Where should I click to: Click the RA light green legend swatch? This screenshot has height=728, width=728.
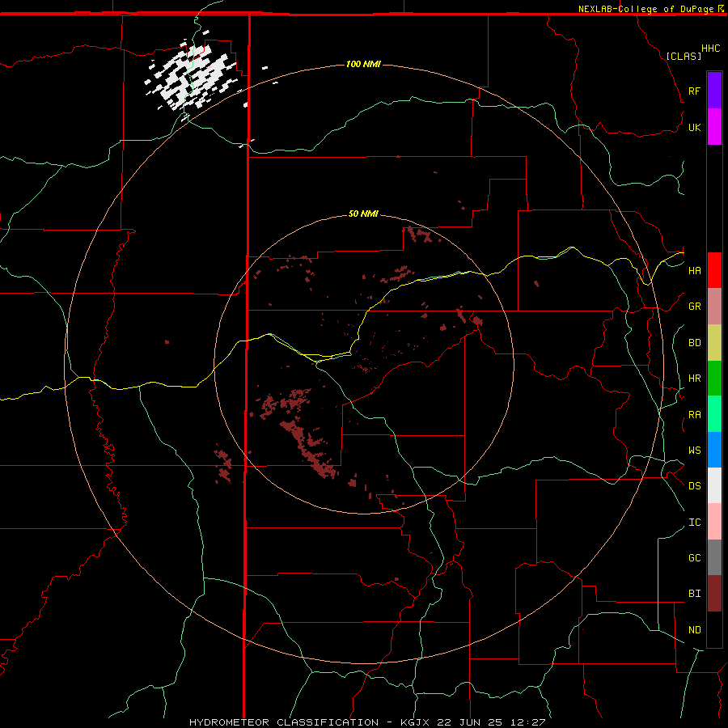click(714, 414)
